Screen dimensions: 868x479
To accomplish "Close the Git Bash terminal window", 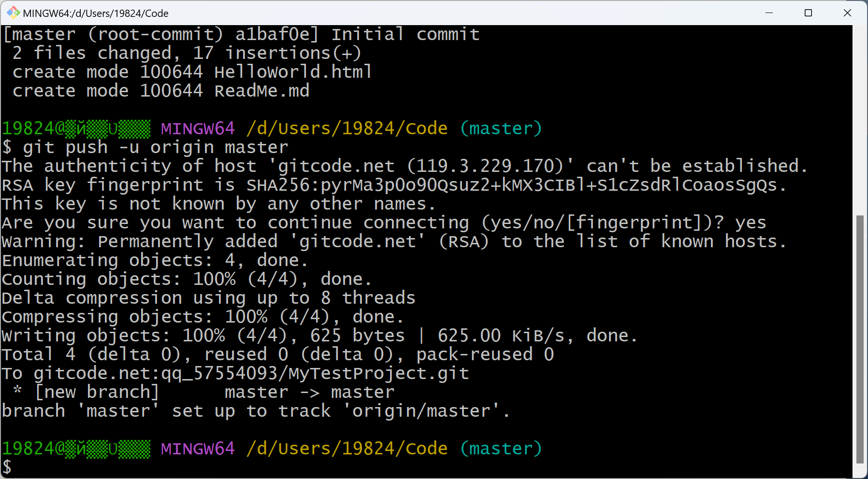I will point(847,13).
